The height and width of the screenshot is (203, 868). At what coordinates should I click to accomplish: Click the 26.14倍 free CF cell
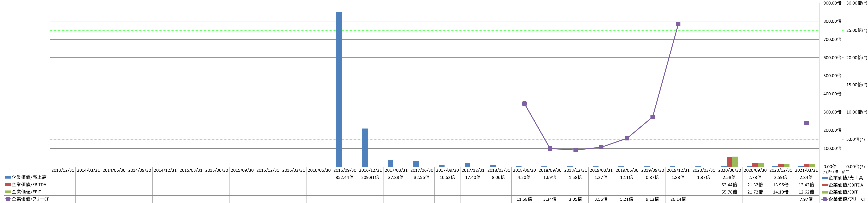click(678, 199)
